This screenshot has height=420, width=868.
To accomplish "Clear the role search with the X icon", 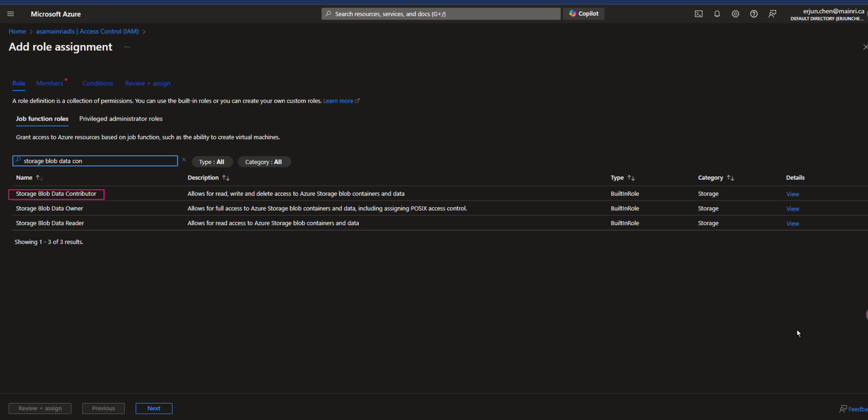I will pyautogui.click(x=184, y=160).
